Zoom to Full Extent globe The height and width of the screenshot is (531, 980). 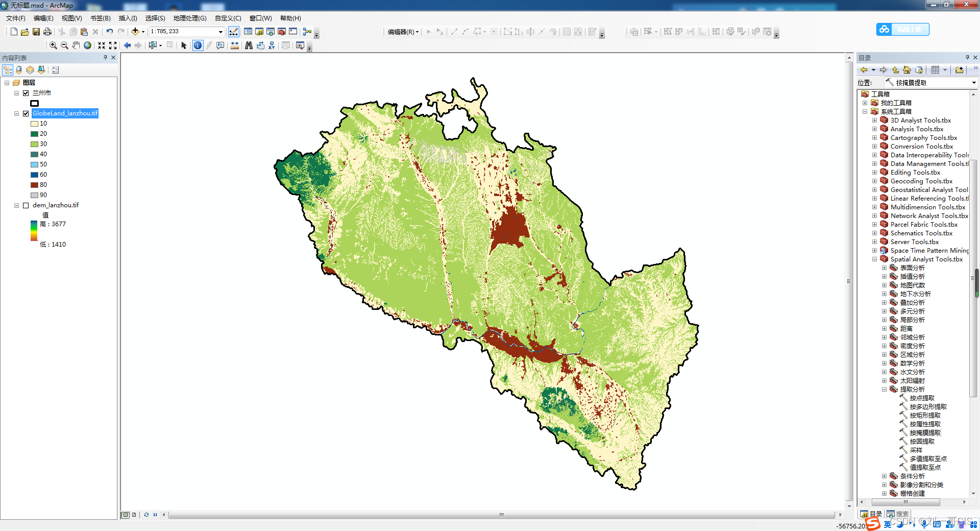click(x=88, y=45)
